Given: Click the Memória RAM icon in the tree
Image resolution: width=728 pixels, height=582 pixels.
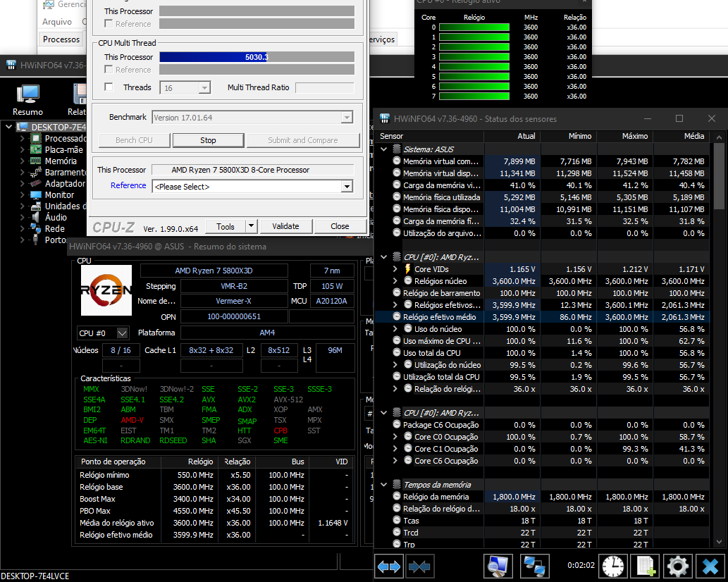Looking at the screenshot, I should click(x=36, y=161).
